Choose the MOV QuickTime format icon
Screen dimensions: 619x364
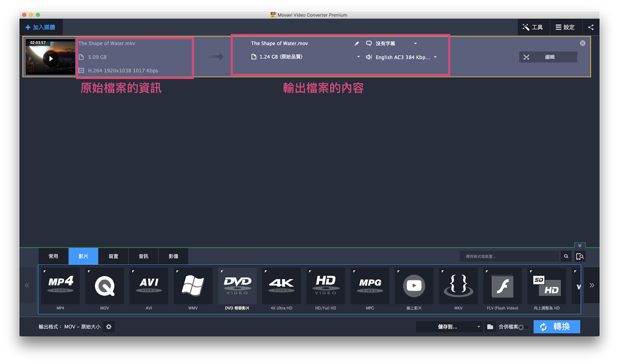(x=104, y=286)
